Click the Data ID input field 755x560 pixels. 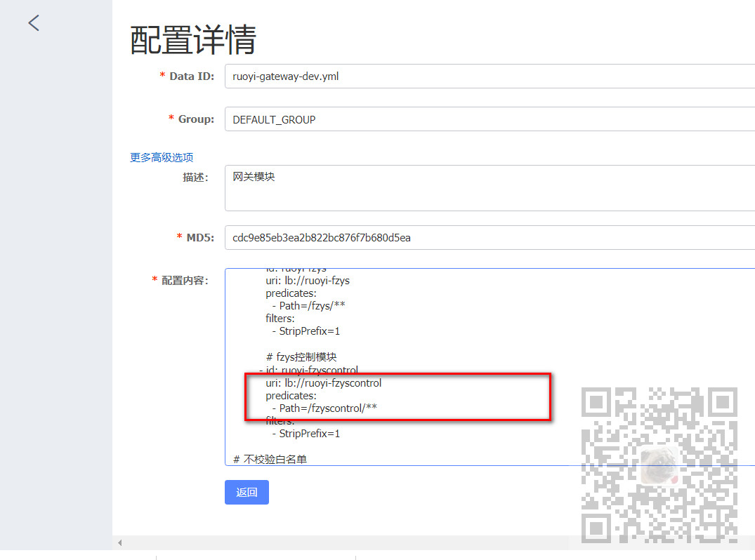490,76
